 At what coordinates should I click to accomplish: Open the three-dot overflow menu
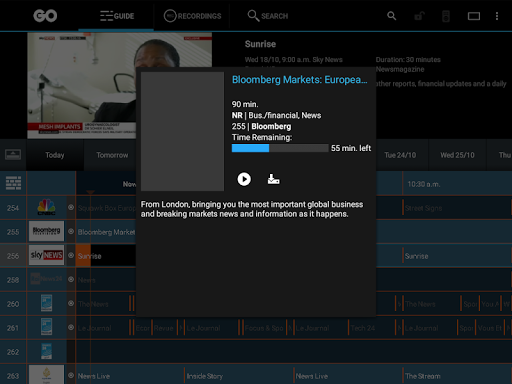point(497,16)
